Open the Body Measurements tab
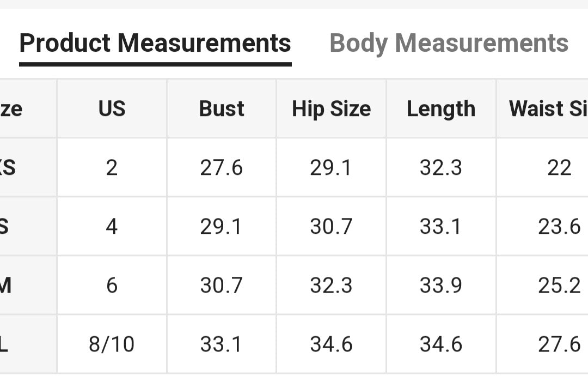 pyautogui.click(x=449, y=43)
